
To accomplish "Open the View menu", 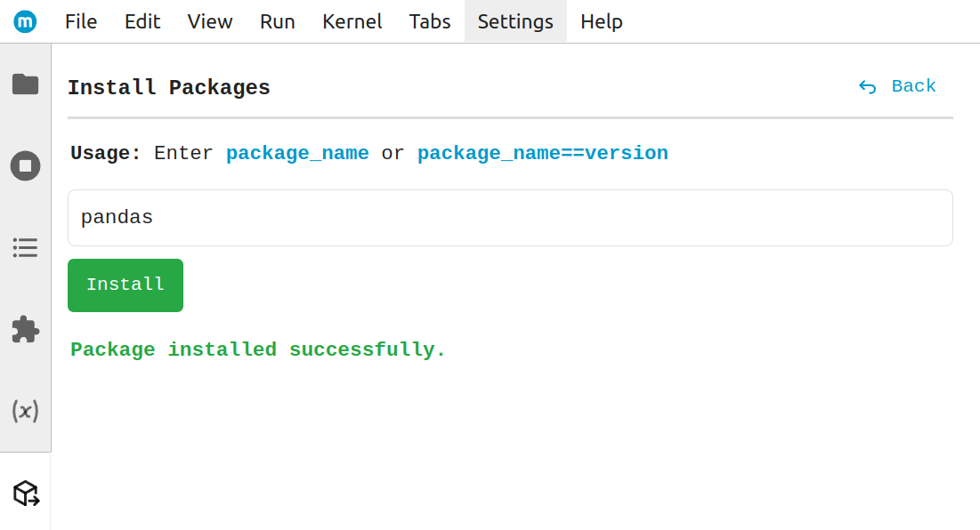I will pyautogui.click(x=209, y=21).
